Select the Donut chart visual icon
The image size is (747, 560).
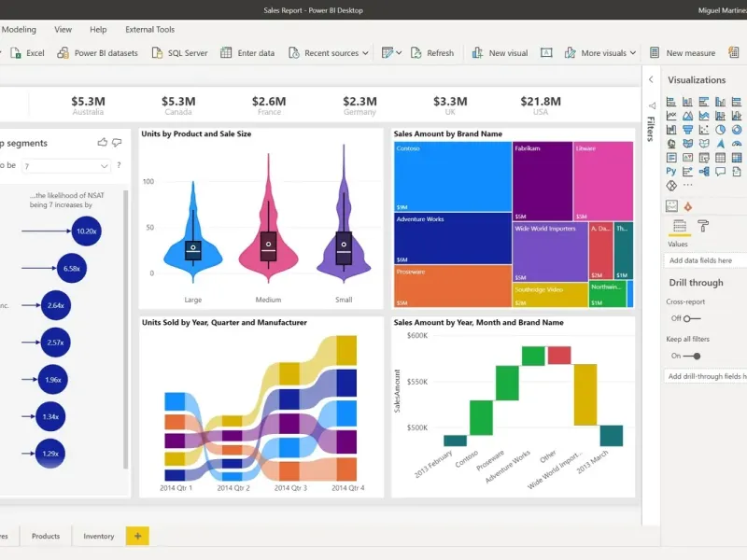click(737, 130)
